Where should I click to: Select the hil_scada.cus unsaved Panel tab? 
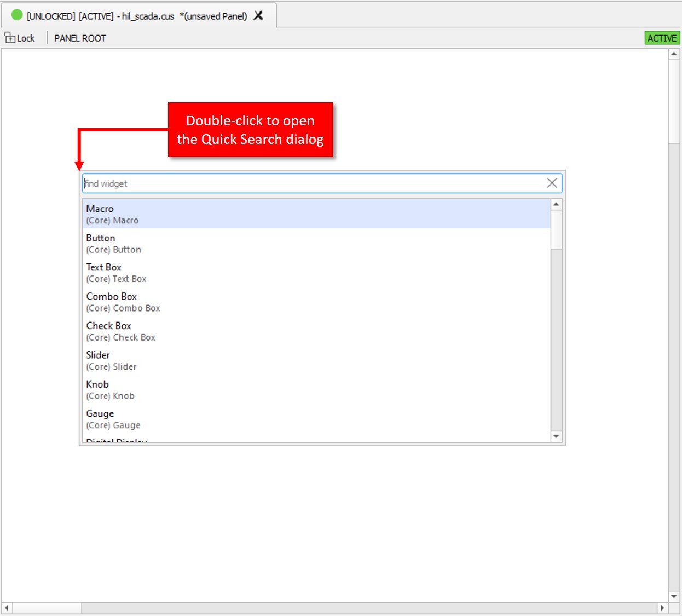coord(137,16)
